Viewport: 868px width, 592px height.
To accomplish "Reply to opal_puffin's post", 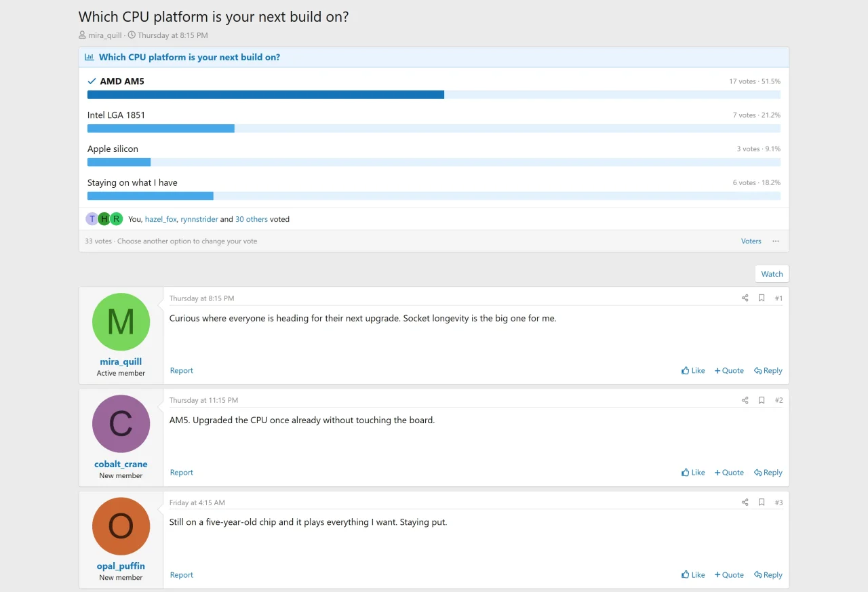I will click(x=768, y=575).
